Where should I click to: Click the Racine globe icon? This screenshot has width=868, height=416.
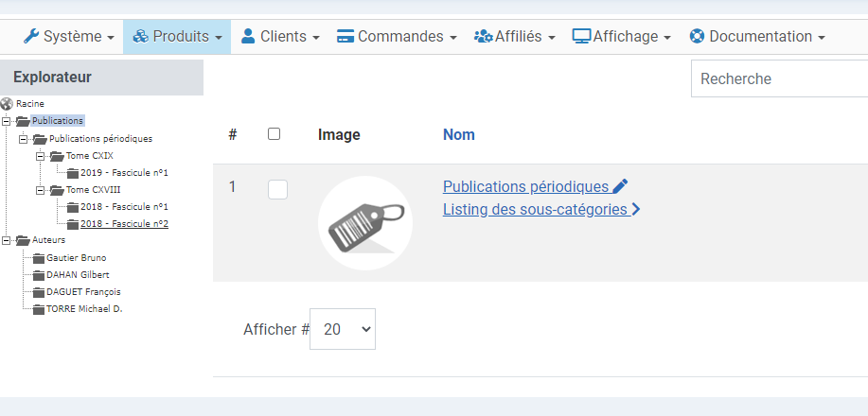point(7,104)
